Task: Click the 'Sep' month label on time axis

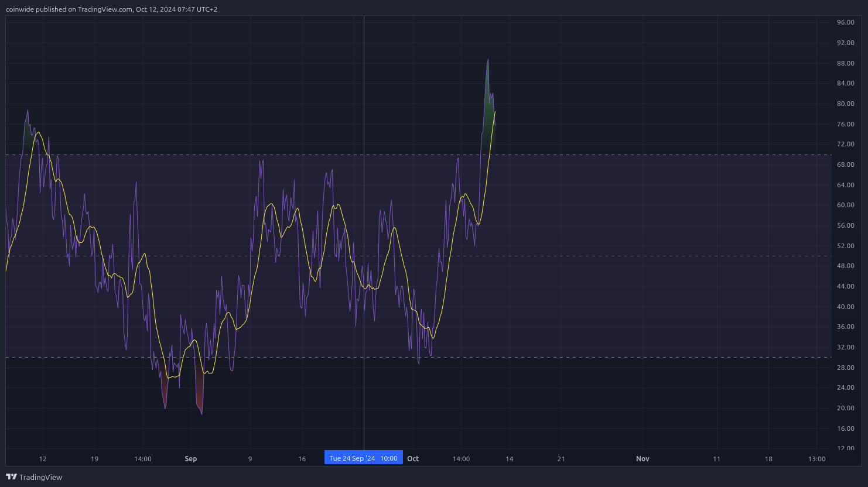Action: click(191, 459)
